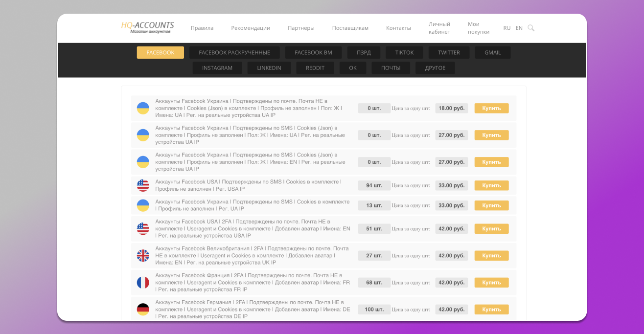Viewport: 644px width, 334px height.
Task: Open the FACEBOOK BM category
Action: point(313,52)
